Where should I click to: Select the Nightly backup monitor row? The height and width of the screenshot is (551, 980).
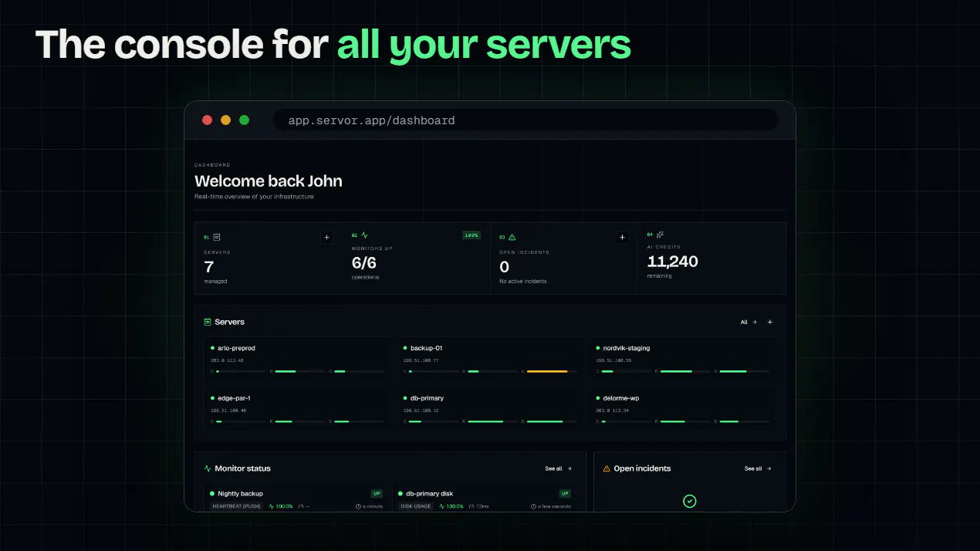click(296, 499)
